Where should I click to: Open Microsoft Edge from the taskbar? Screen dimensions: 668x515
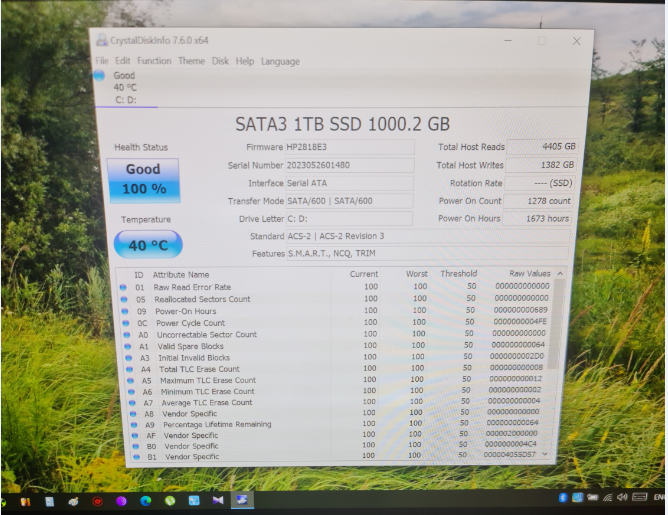coord(146,501)
